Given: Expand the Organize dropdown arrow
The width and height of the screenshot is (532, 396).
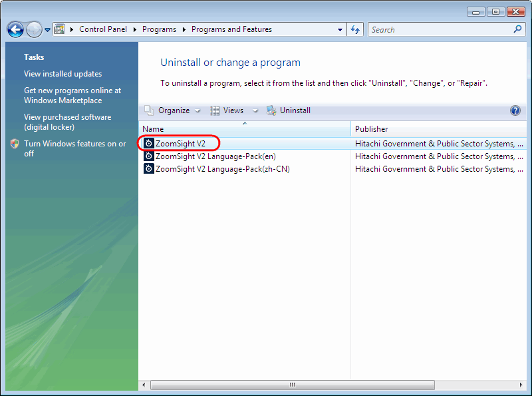Looking at the screenshot, I should [x=198, y=110].
